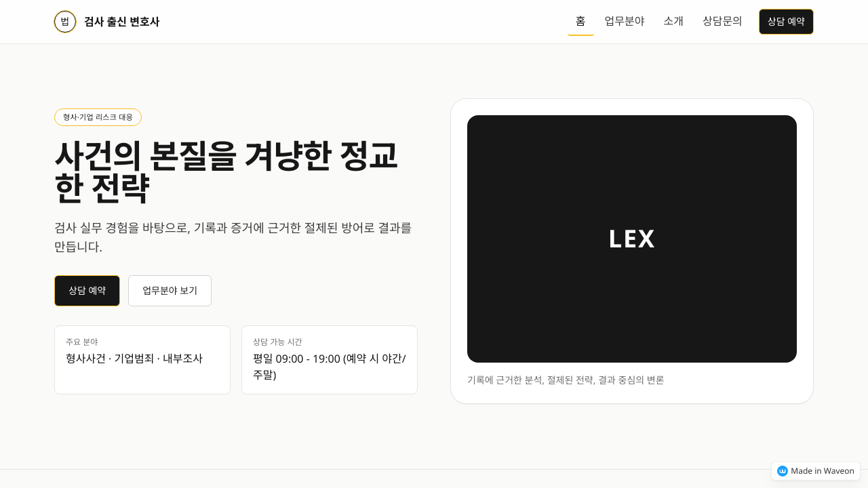Click the 업무분야 보기 button
The image size is (868, 488).
click(x=170, y=291)
